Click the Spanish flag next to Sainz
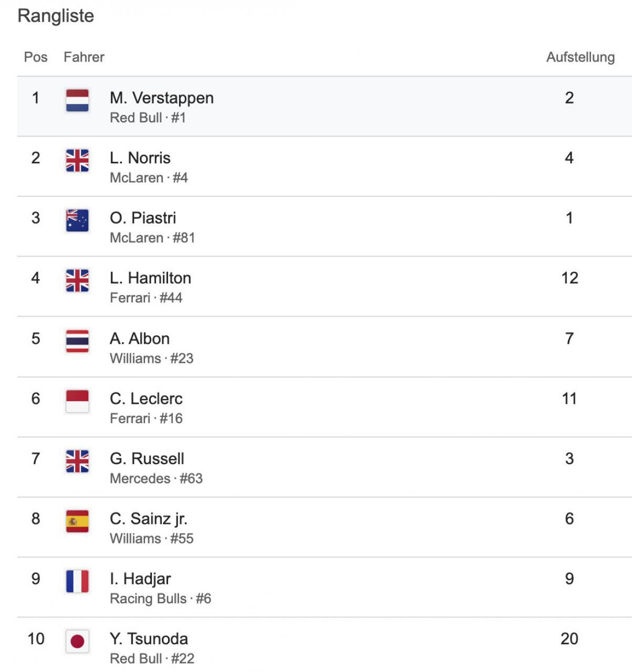Image resolution: width=632 pixels, height=672 pixels. (x=77, y=521)
